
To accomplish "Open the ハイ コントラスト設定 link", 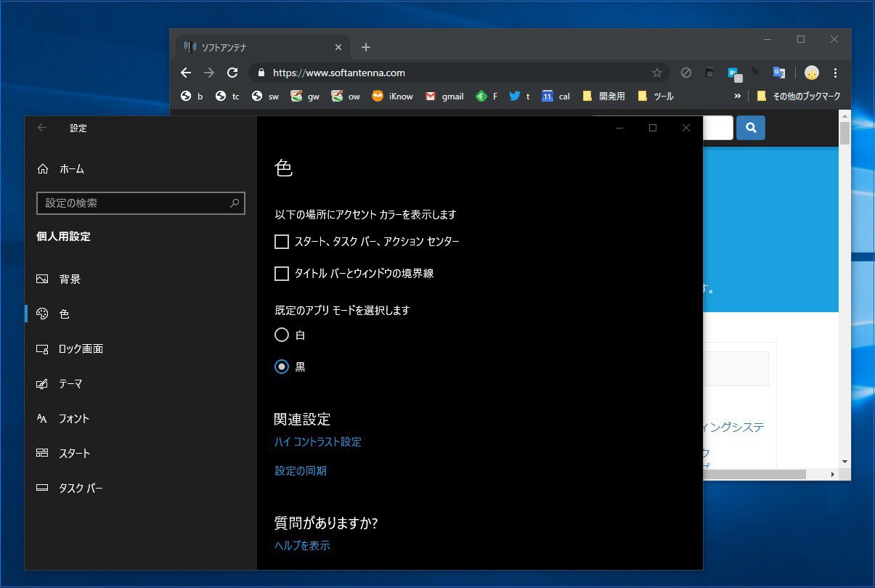I will point(317,442).
